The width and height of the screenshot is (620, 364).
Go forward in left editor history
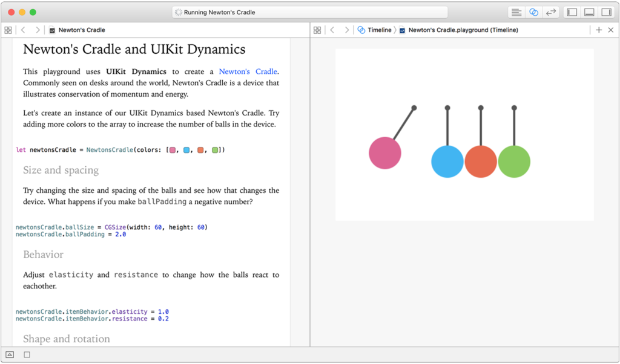click(x=37, y=30)
